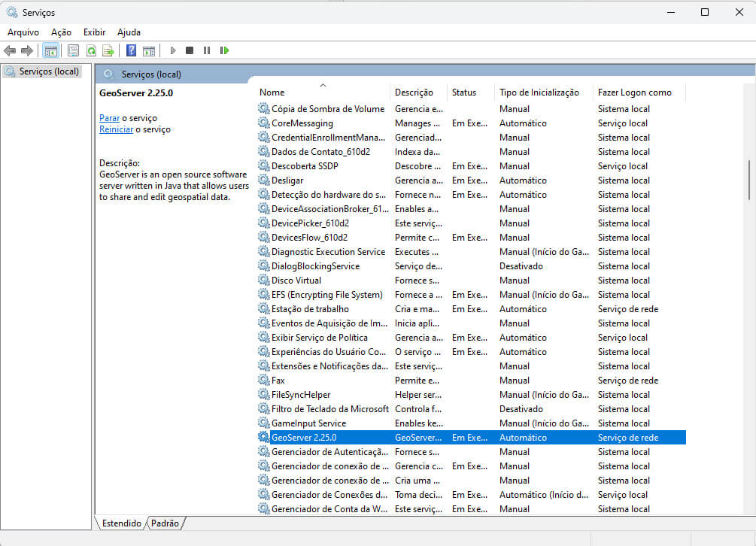
Task: Open the Exibir menu
Action: click(x=94, y=32)
